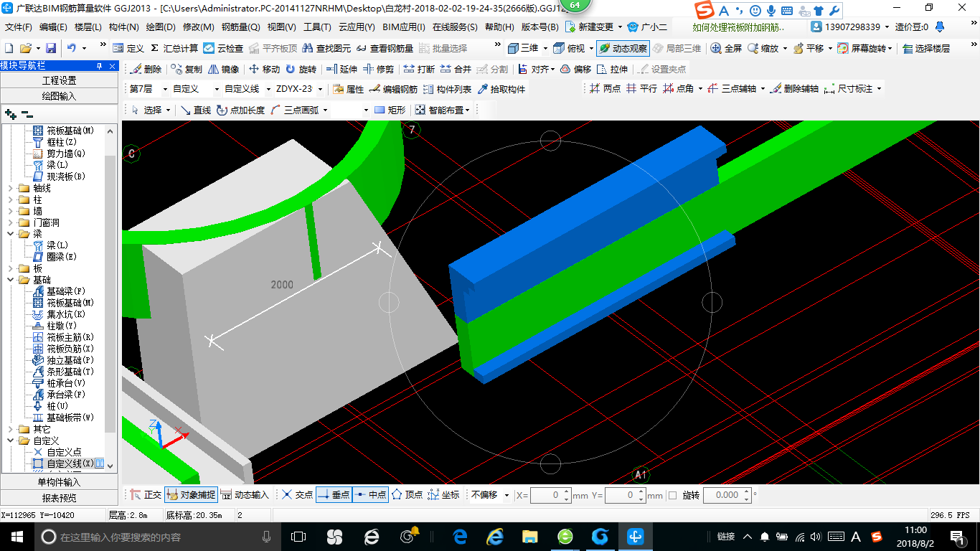
Task: Click the save disk icon
Action: click(51, 48)
